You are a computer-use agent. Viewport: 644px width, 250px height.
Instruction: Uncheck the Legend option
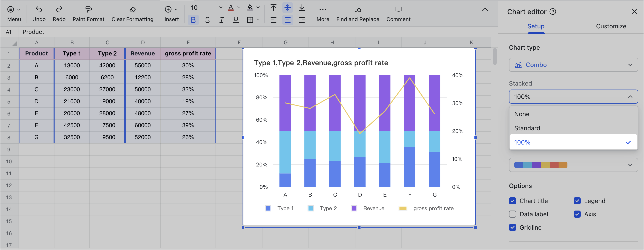tap(577, 201)
